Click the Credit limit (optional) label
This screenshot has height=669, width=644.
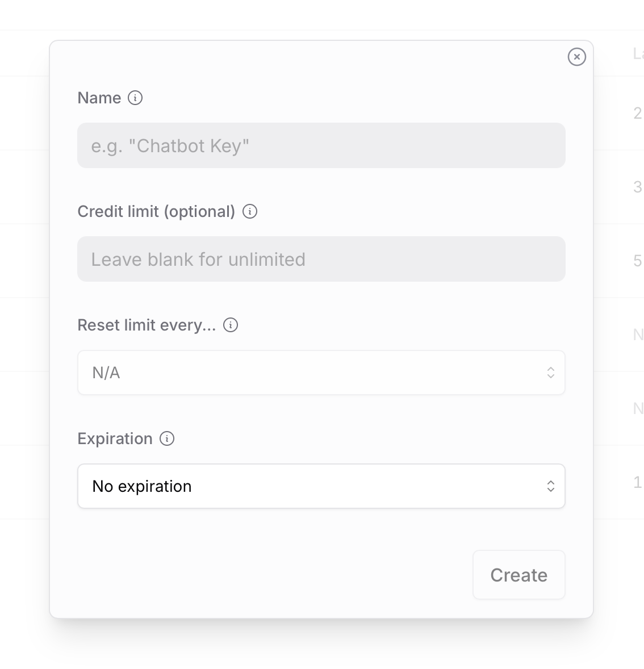[x=156, y=211]
